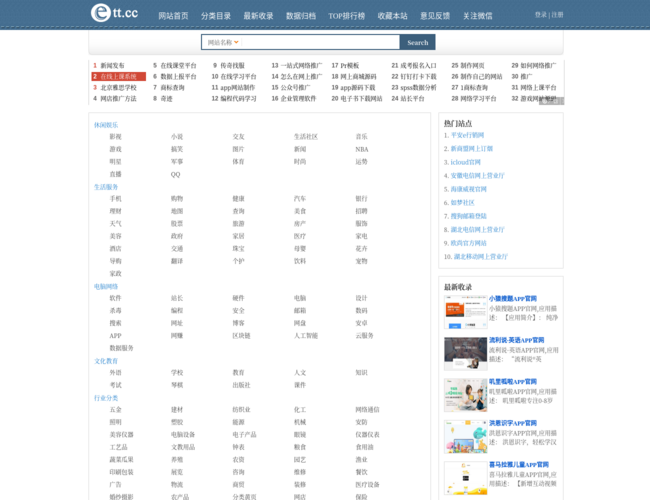The width and height of the screenshot is (650, 500).
Task: Select highlighted keyword 2 在线上课系统
Action: [x=119, y=76]
